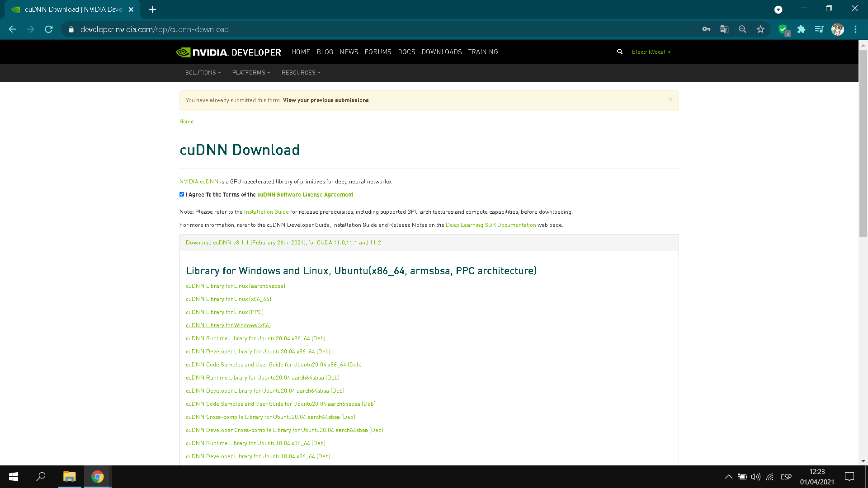Open the BLOG nav item
This screenshot has height=488, width=868.
pyautogui.click(x=325, y=52)
